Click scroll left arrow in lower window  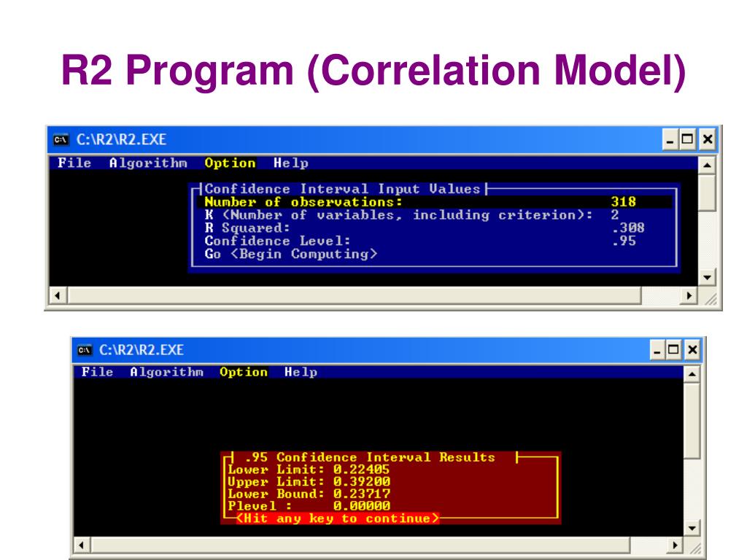tap(82, 545)
